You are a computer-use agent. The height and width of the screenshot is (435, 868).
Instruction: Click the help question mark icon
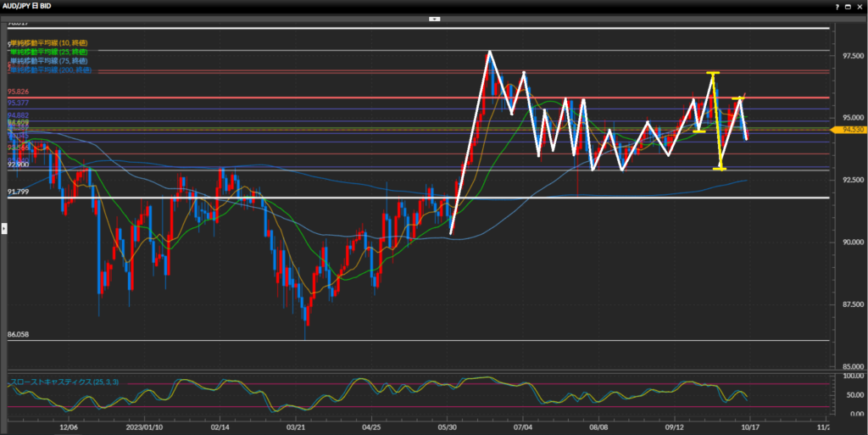click(x=837, y=6)
